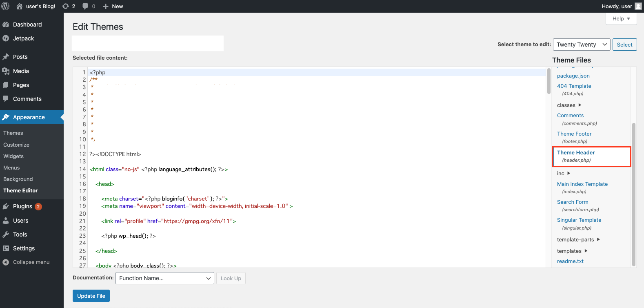Click the Settings sliders icon
Screen dimensions: 644x308
6,248
